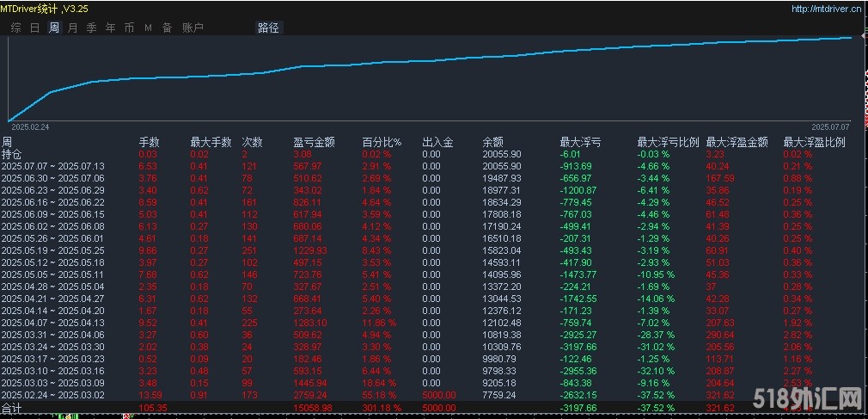
Task: Click the 余额 column header
Action: (x=493, y=143)
